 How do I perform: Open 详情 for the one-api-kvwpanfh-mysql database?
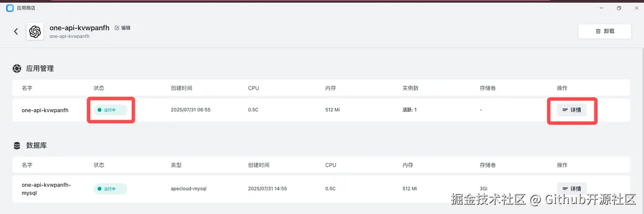pos(572,189)
